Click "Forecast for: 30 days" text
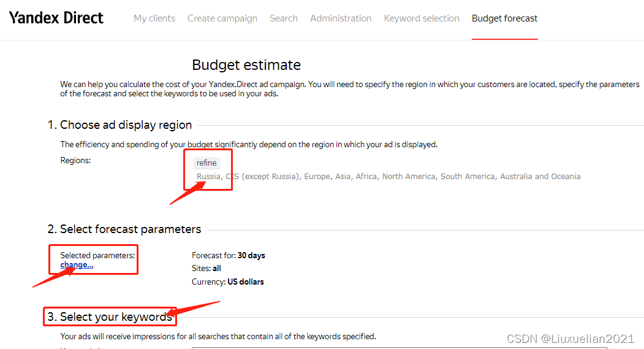Image resolution: width=644 pixels, height=349 pixels. click(x=229, y=255)
